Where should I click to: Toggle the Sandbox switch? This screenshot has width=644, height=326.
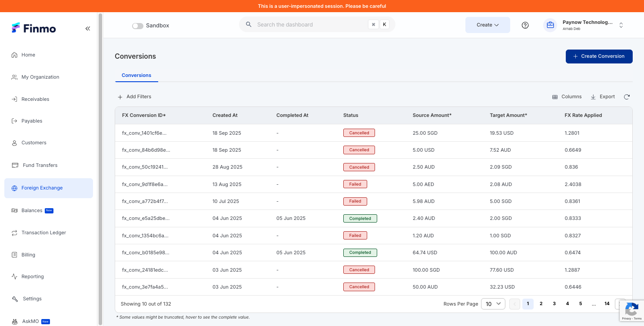138,26
